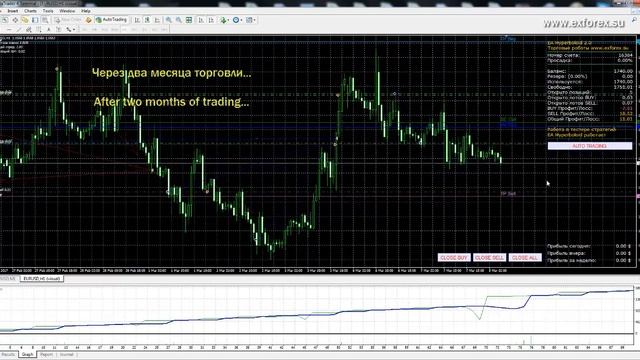The height and width of the screenshot is (360, 640).
Task: Toggle chart auto scroll icon
Action: pos(201,20)
